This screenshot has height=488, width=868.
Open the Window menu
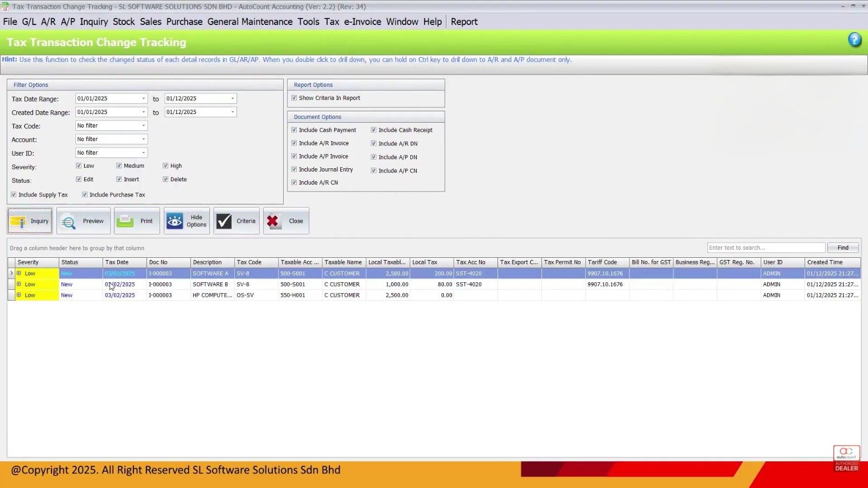coord(402,22)
